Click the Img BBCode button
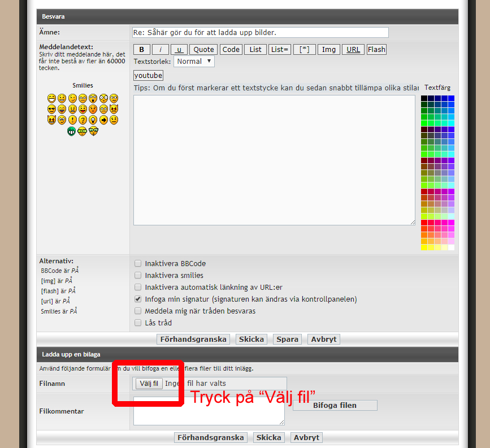This screenshot has height=448, width=490. [328, 50]
